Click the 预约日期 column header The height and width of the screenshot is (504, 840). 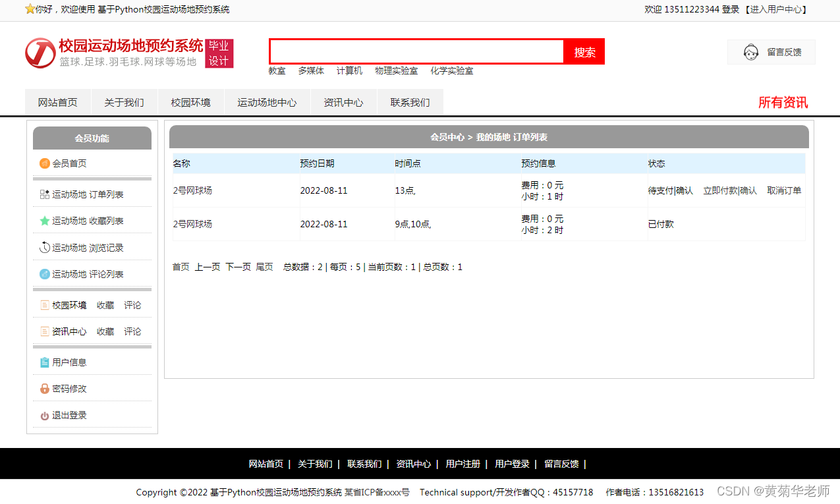[x=317, y=163]
